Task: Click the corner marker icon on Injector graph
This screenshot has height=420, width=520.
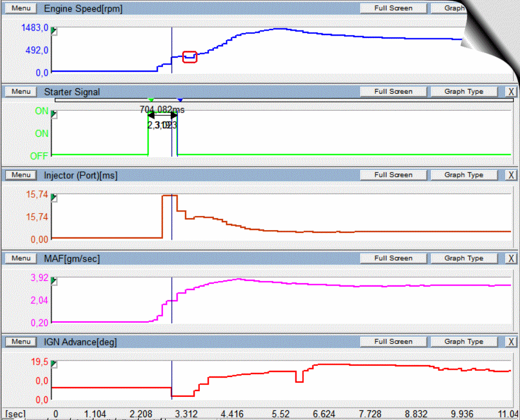Action: pyautogui.click(x=54, y=197)
